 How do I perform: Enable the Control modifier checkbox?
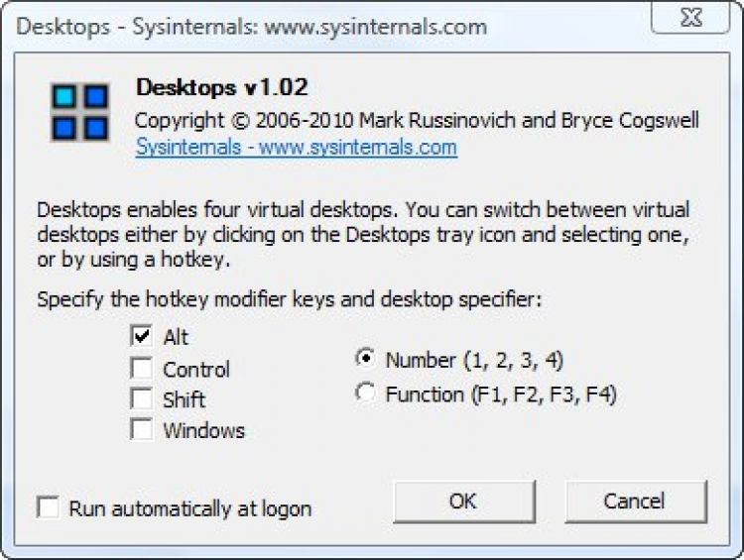pos(142,369)
